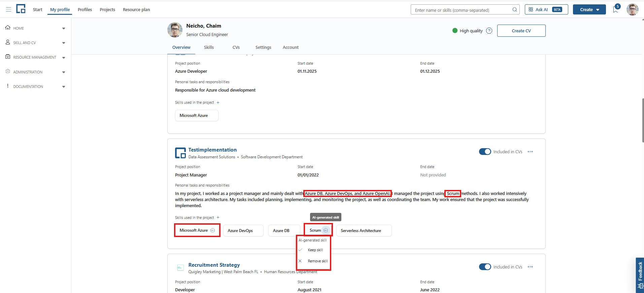The height and width of the screenshot is (293, 644).
Task: Open the Account tab
Action: click(x=291, y=47)
